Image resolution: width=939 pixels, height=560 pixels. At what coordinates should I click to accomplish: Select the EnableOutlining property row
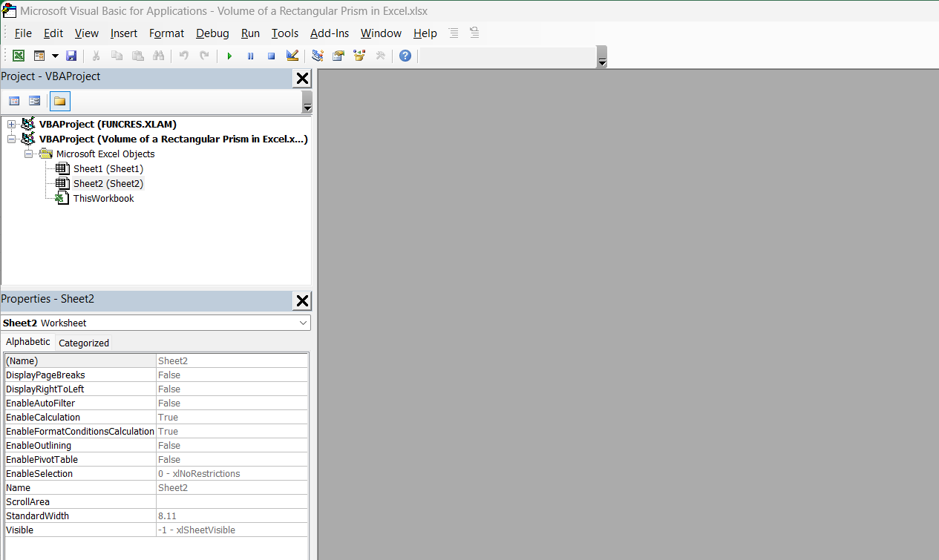coord(156,445)
